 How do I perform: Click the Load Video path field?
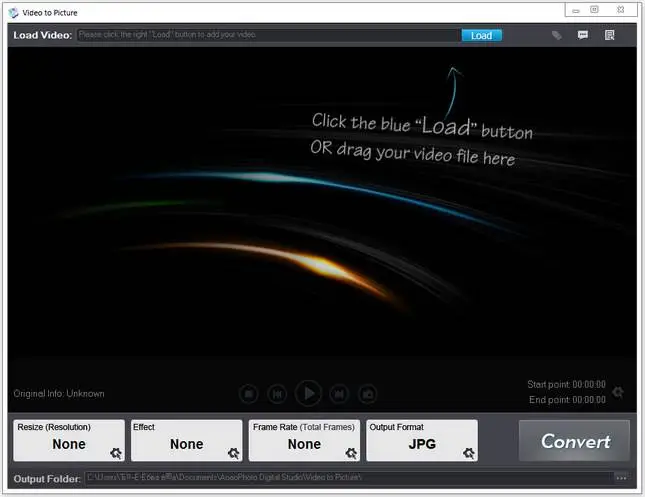pos(268,35)
